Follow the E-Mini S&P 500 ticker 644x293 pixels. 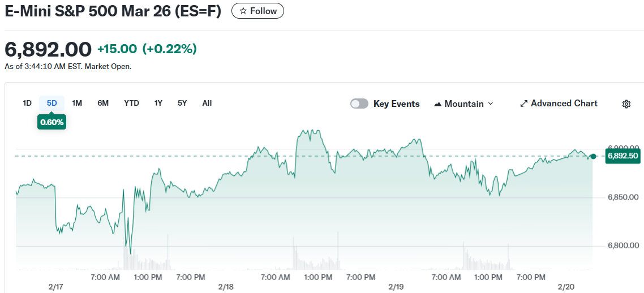pyautogui.click(x=257, y=11)
